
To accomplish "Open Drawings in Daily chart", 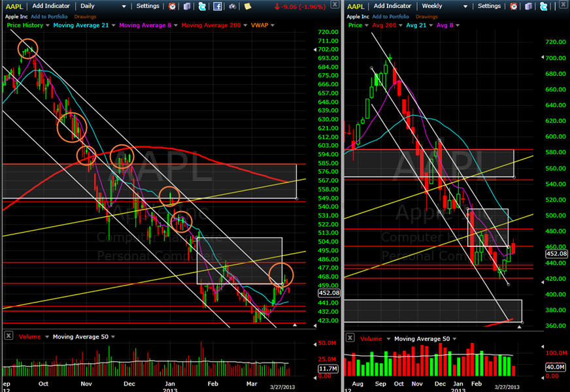I will click(x=85, y=17).
